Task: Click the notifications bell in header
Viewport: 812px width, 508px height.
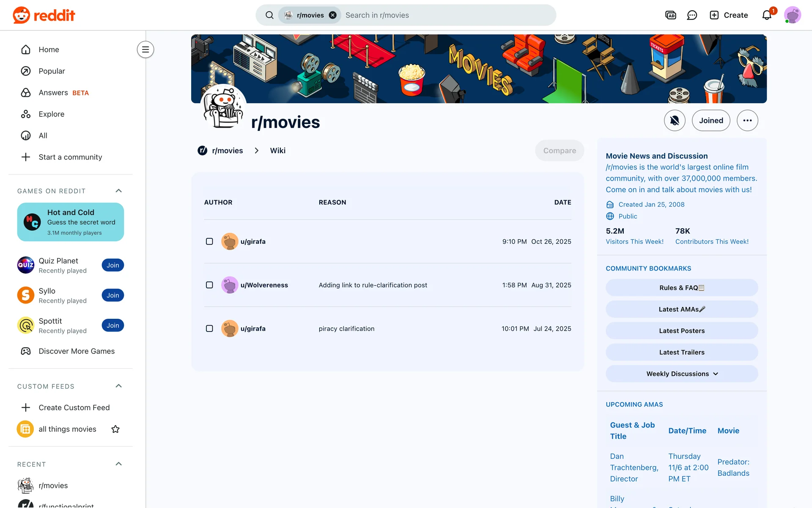Action: (767, 15)
